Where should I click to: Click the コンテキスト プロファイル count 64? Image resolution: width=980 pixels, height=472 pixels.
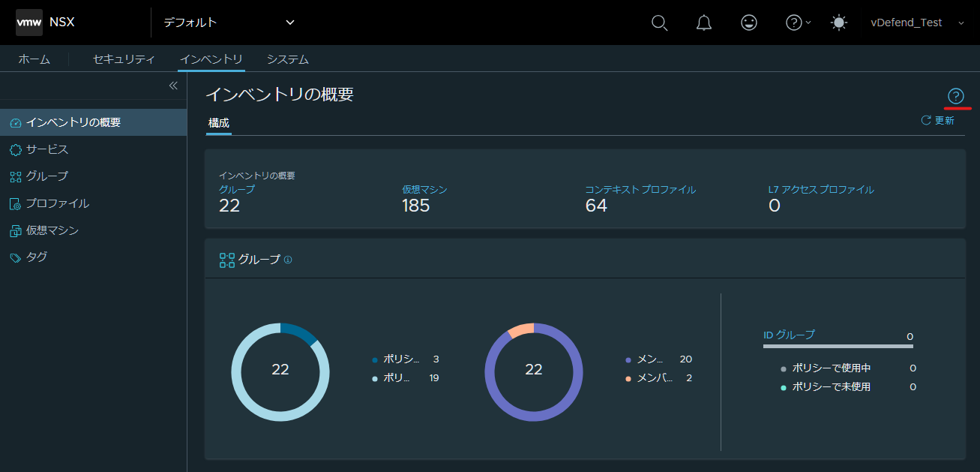coord(596,206)
